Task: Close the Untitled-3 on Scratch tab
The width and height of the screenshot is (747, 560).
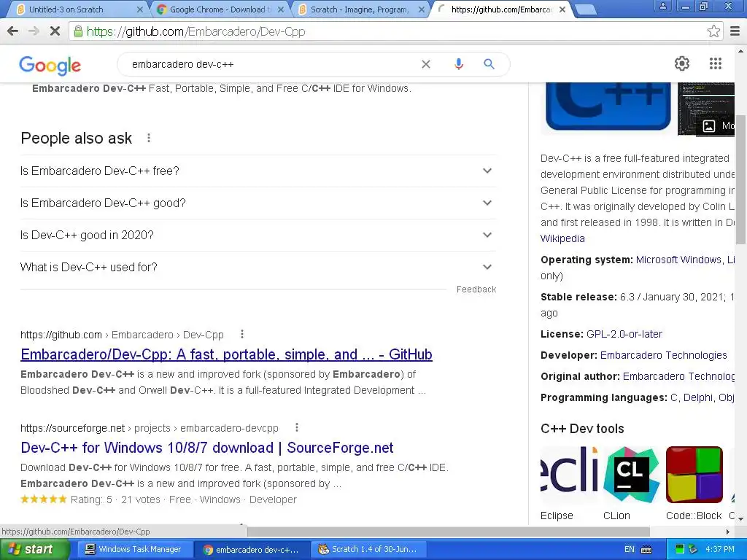Action: (x=139, y=9)
